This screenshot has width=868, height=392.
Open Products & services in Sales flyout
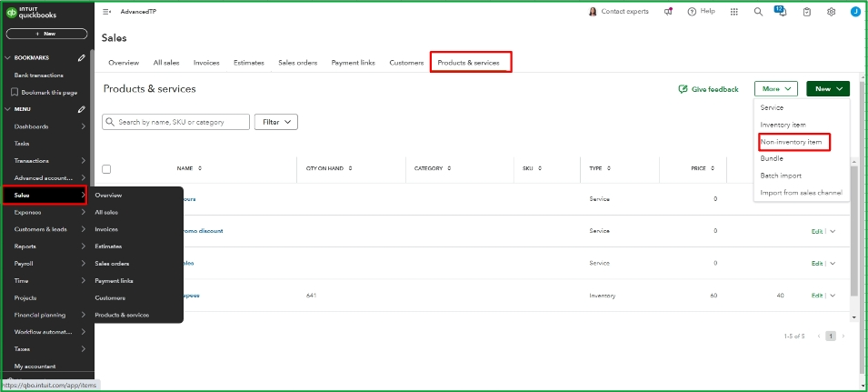click(122, 315)
